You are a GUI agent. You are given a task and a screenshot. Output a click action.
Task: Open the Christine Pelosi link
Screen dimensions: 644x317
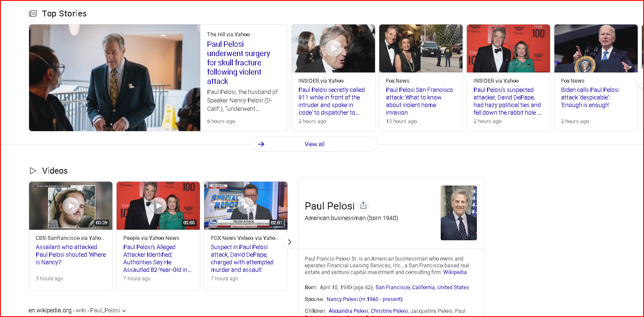point(389,311)
